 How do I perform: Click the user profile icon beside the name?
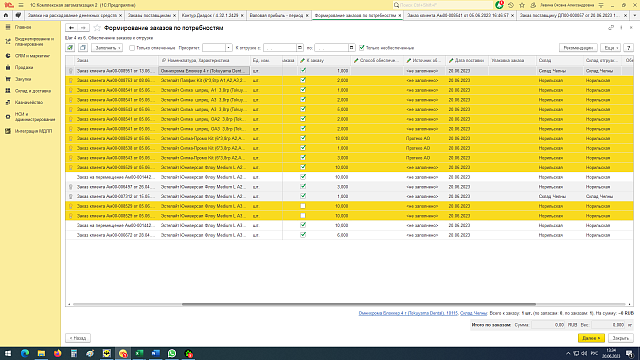[533, 5]
